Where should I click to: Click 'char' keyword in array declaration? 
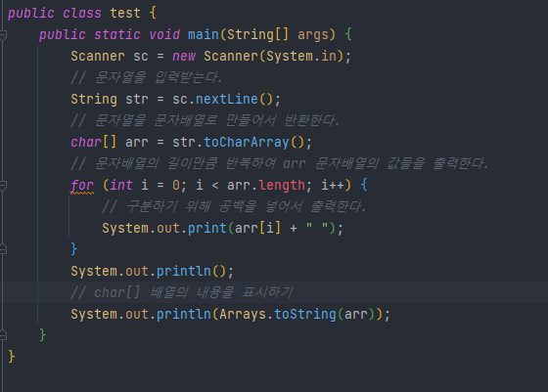[86, 143]
